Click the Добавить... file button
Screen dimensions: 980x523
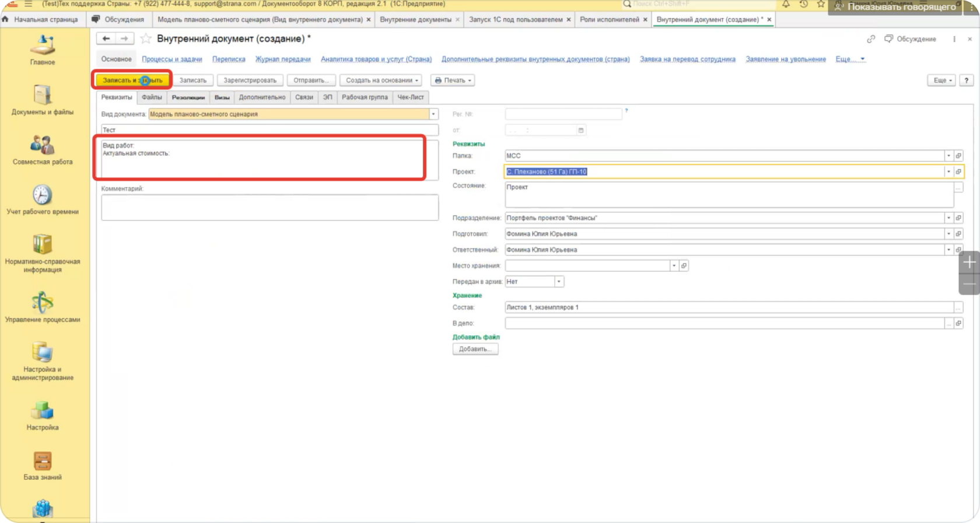pyautogui.click(x=475, y=349)
